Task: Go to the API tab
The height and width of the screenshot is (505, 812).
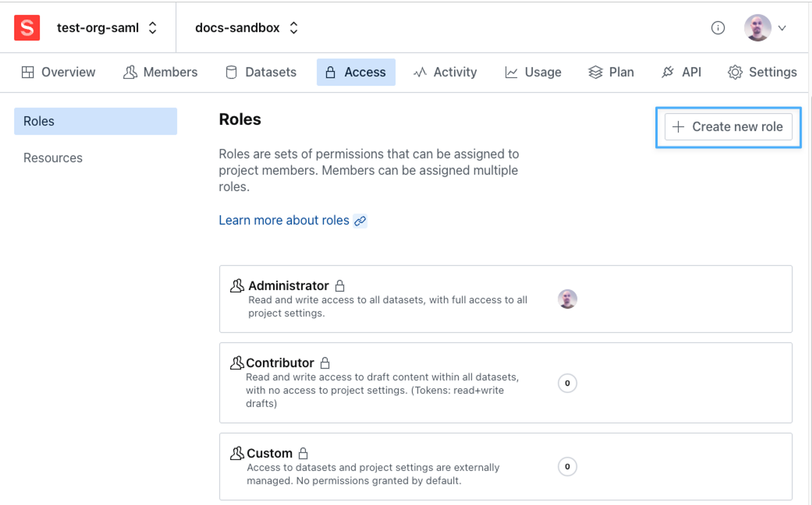Action: (681, 72)
